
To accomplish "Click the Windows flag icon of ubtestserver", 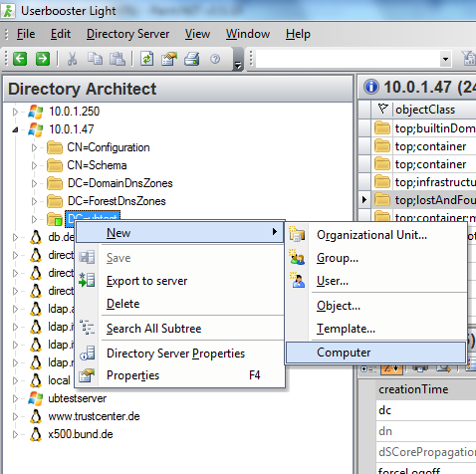I will pyautogui.click(x=36, y=398).
